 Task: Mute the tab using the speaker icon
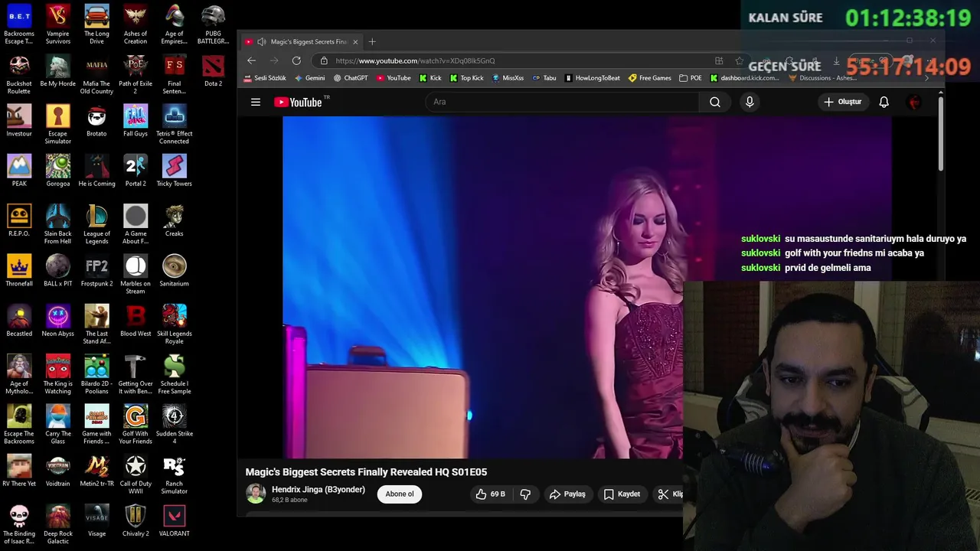point(262,42)
